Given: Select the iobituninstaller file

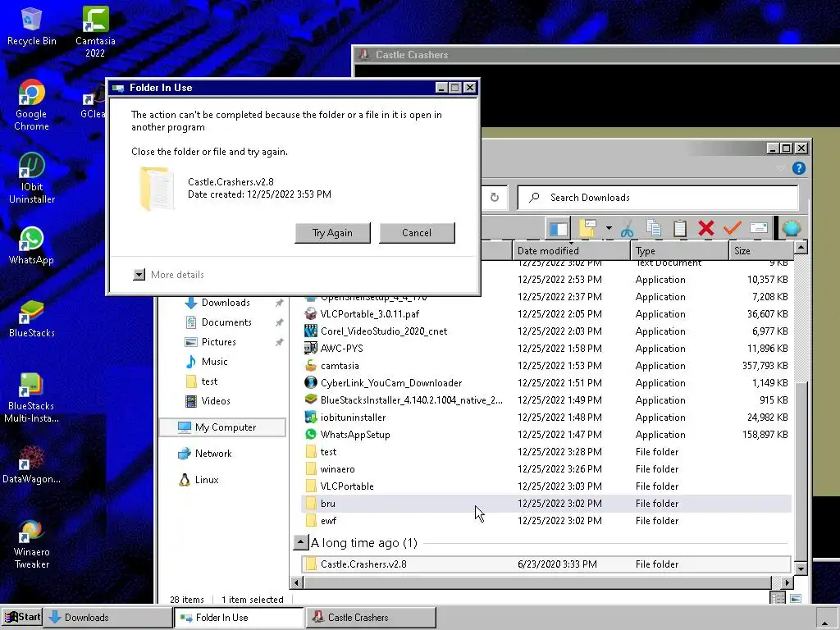Looking at the screenshot, I should (546, 418).
